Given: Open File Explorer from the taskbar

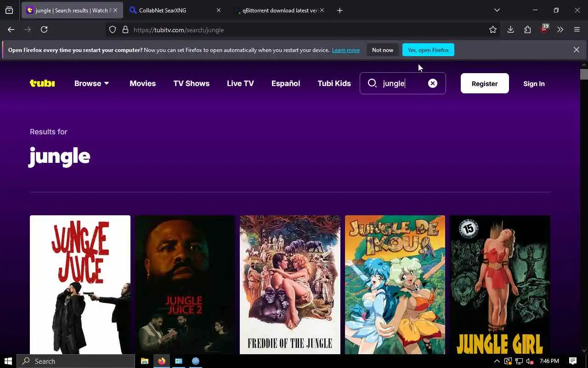Looking at the screenshot, I should 144,361.
